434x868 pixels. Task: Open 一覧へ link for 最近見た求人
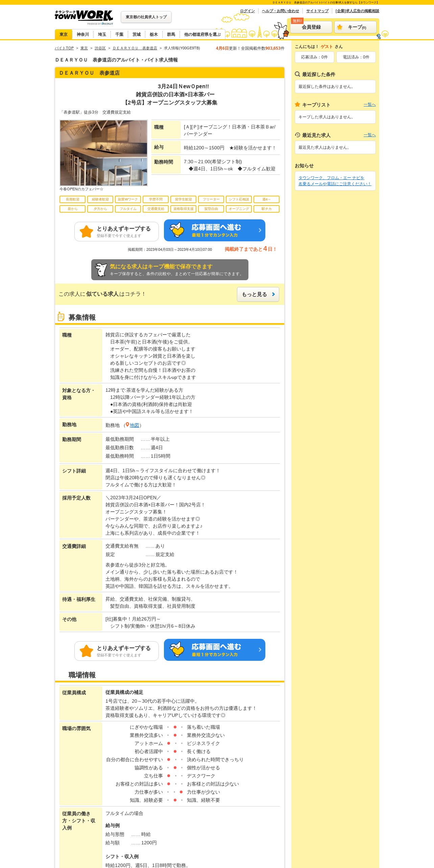coord(370,135)
